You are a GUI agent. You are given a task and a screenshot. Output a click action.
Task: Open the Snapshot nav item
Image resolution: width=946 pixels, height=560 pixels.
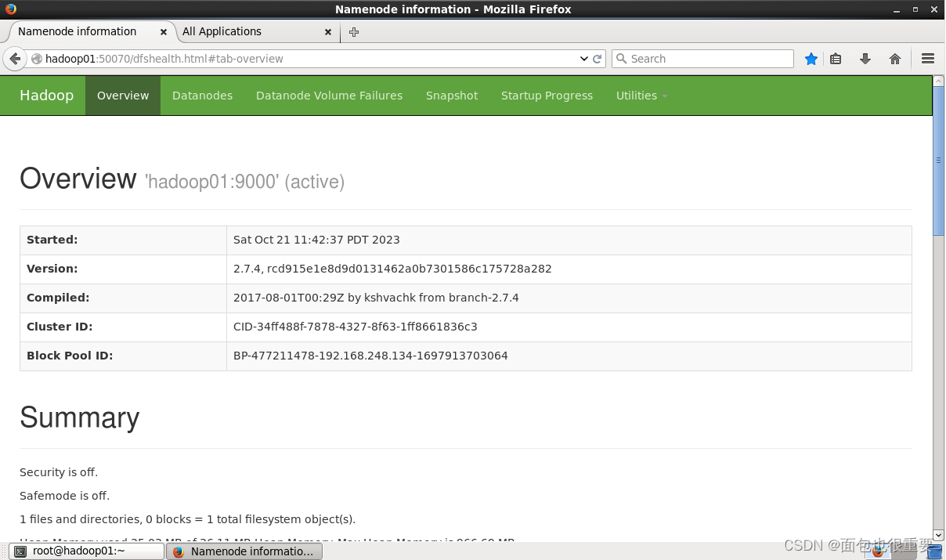452,96
